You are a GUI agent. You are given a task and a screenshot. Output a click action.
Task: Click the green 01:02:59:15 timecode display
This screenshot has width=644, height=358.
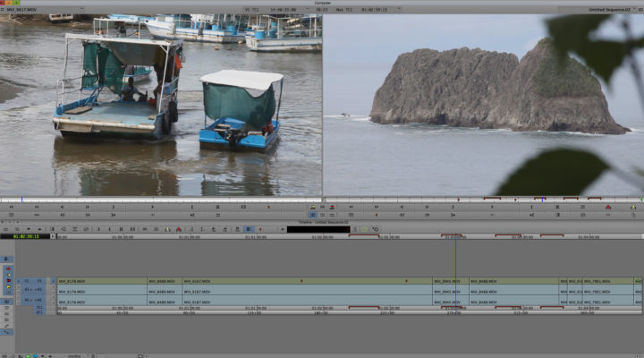25,236
